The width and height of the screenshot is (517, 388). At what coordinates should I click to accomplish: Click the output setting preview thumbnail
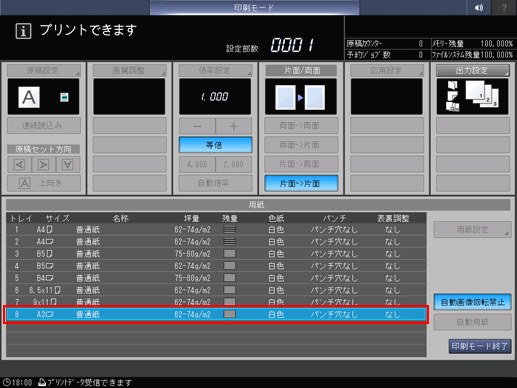pyautogui.click(x=472, y=97)
